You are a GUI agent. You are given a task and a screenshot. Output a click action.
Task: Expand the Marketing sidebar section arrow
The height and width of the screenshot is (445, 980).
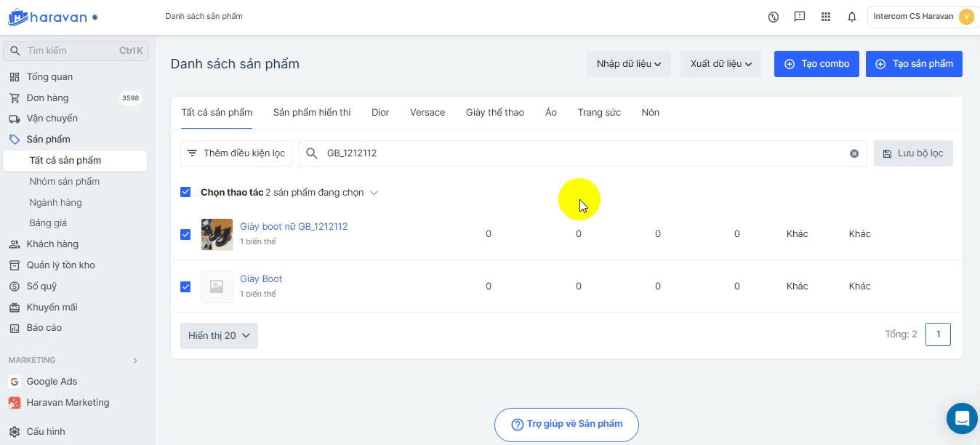click(135, 361)
